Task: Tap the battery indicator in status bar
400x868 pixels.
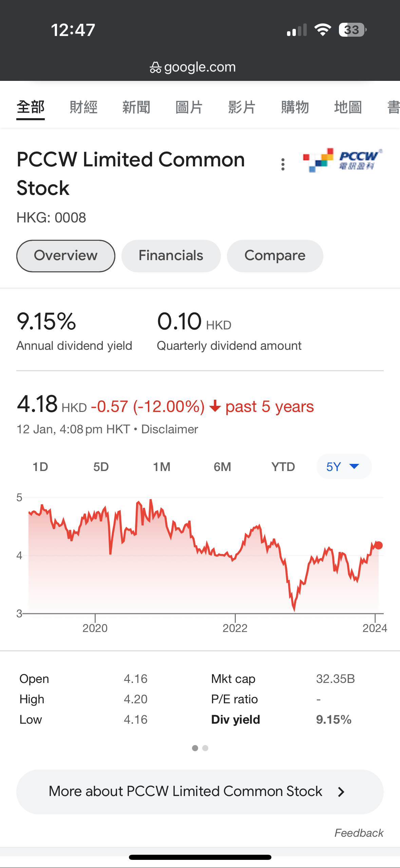Action: (353, 30)
